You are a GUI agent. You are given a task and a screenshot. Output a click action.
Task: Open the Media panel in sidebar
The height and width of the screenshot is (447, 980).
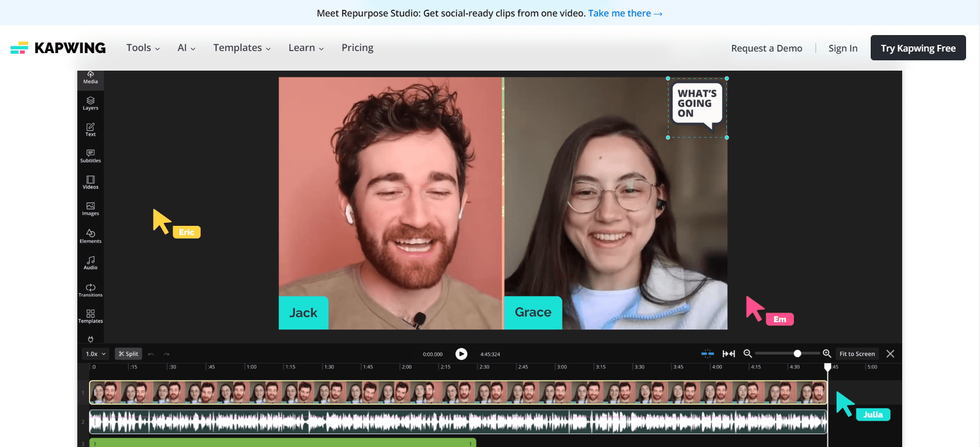(x=90, y=78)
